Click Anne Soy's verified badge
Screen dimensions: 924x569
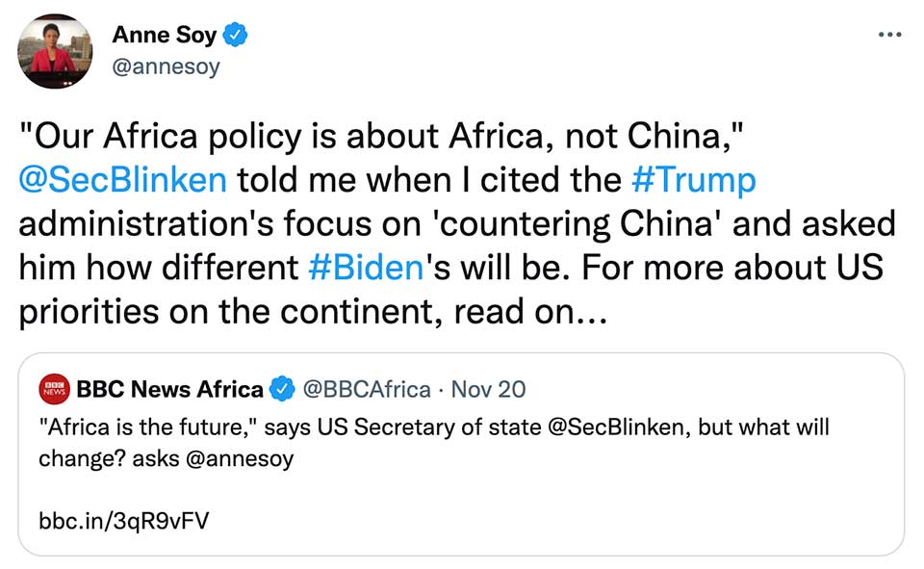point(236,36)
